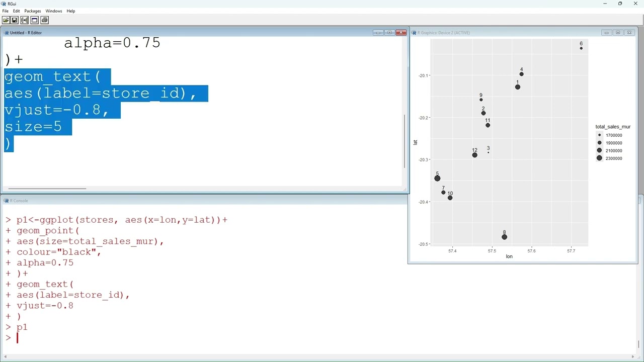Click the plot point labeled 4
This screenshot has width=644, height=362.
tap(521, 74)
